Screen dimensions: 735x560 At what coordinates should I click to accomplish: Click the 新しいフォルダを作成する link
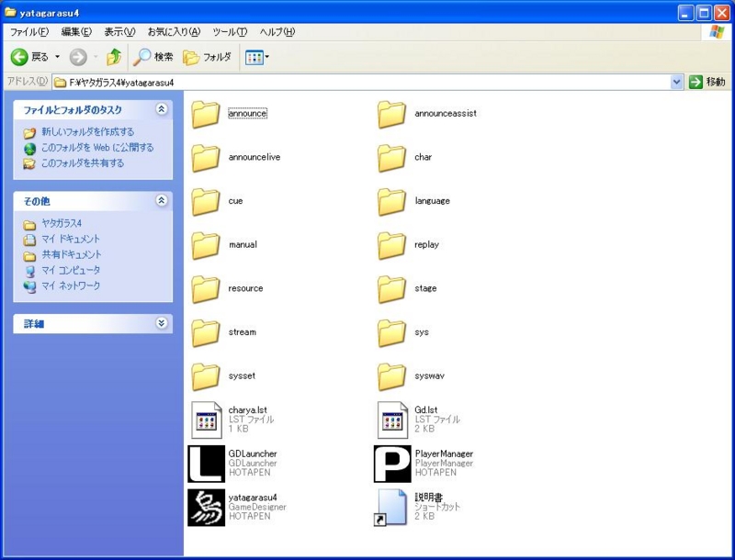(x=86, y=131)
